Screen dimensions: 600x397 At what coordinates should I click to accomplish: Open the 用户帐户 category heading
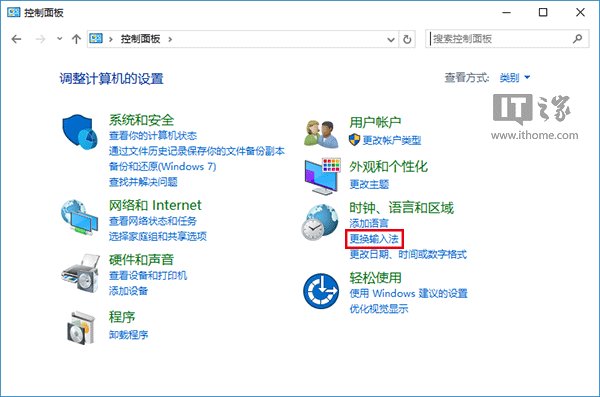coord(375,122)
